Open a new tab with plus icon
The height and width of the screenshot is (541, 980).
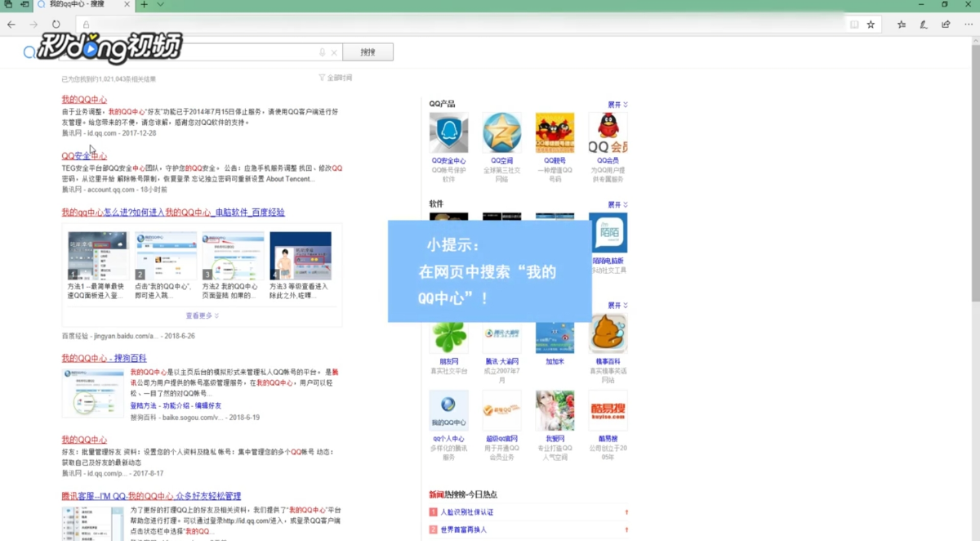pos(144,5)
